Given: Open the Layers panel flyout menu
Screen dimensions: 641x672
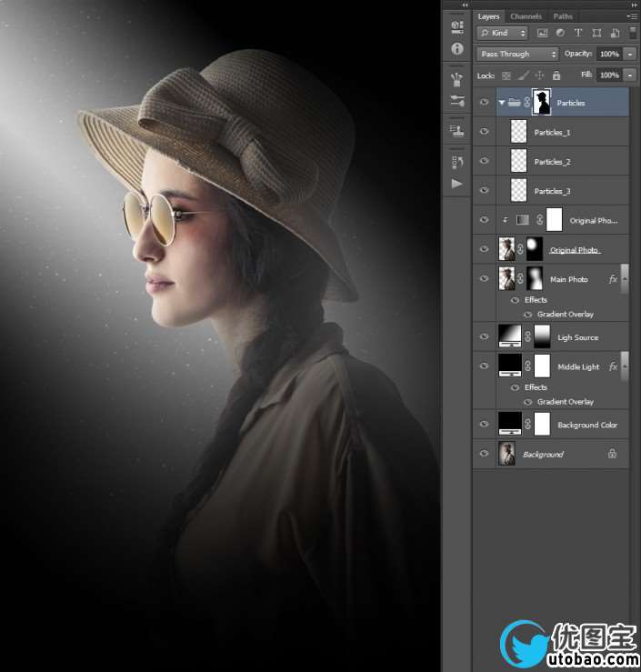Looking at the screenshot, I should point(631,16).
